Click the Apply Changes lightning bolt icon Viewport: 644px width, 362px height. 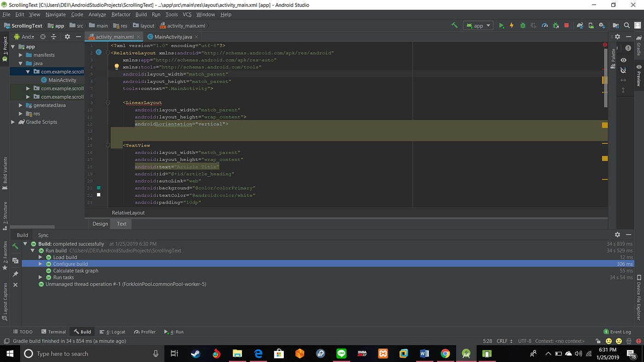click(512, 25)
